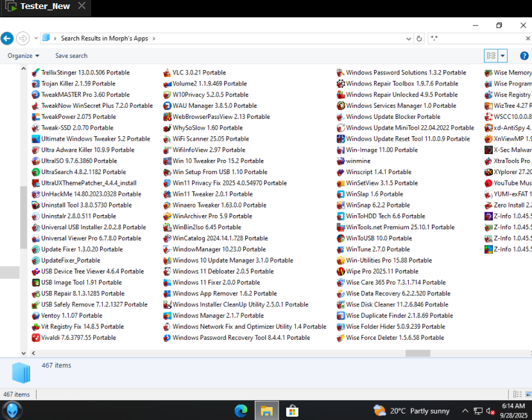This screenshot has width=532, height=420.
Task: Expand the chevron after Morph's Apps breadcrumb
Action: (x=154, y=39)
